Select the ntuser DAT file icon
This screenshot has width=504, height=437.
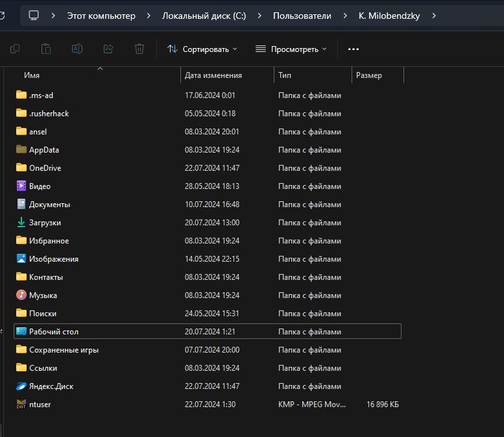pyautogui.click(x=21, y=404)
